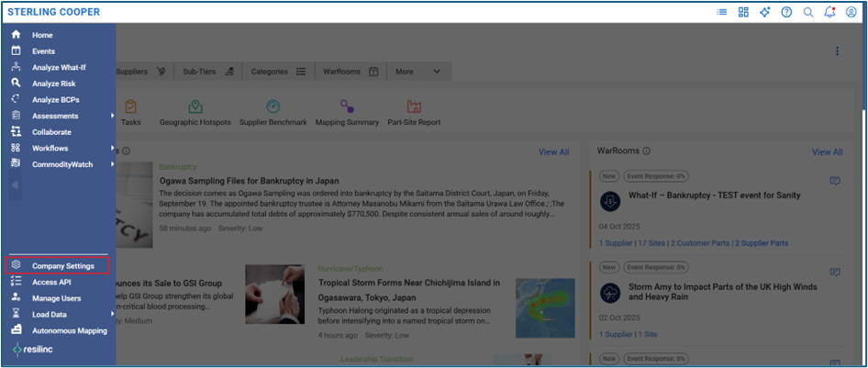Select the Company Settings gear icon
Image resolution: width=868 pixels, height=368 pixels.
click(x=16, y=265)
